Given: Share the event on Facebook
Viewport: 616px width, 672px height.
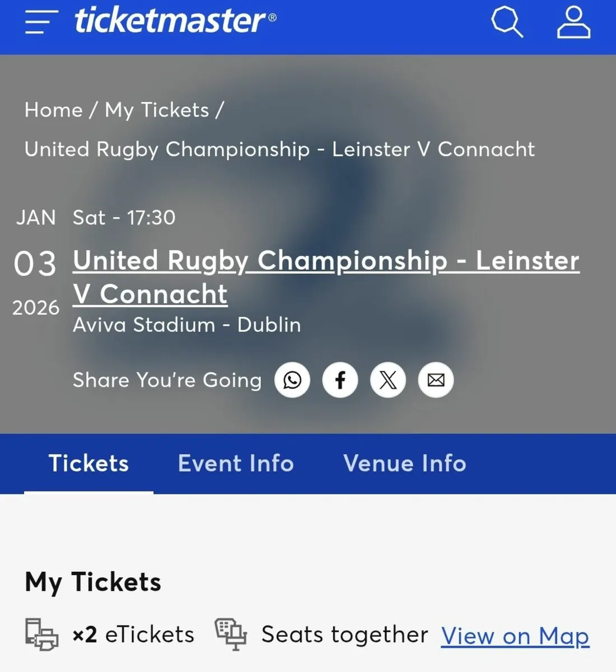Looking at the screenshot, I should coord(340,380).
